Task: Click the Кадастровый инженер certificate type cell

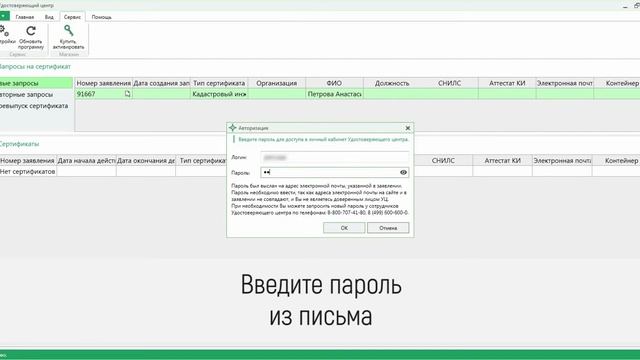Action: click(x=219, y=94)
